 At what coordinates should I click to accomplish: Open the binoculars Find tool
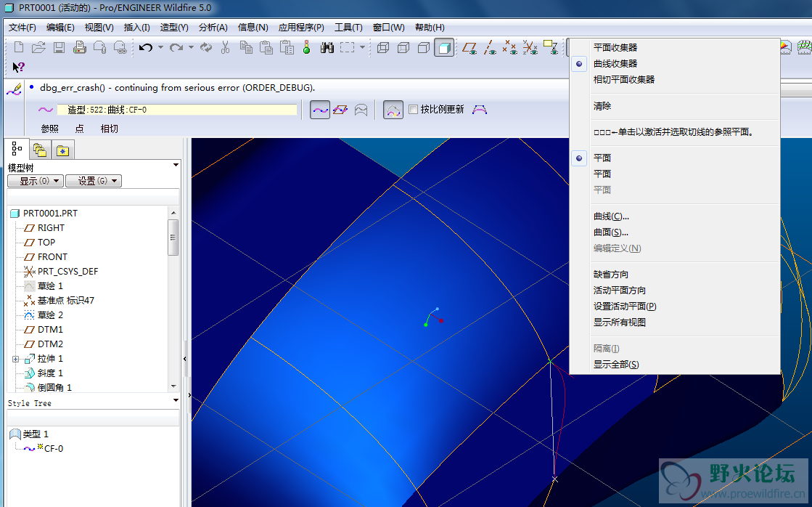point(327,48)
